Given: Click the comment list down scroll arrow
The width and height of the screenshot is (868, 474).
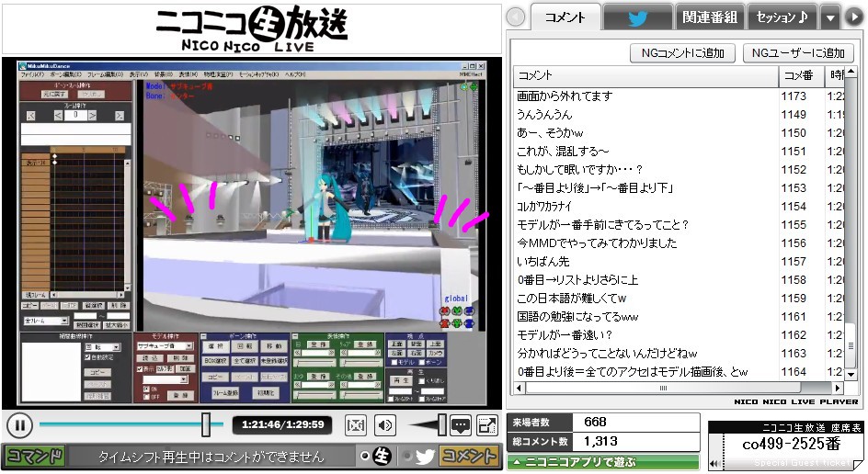Looking at the screenshot, I should click(x=850, y=375).
